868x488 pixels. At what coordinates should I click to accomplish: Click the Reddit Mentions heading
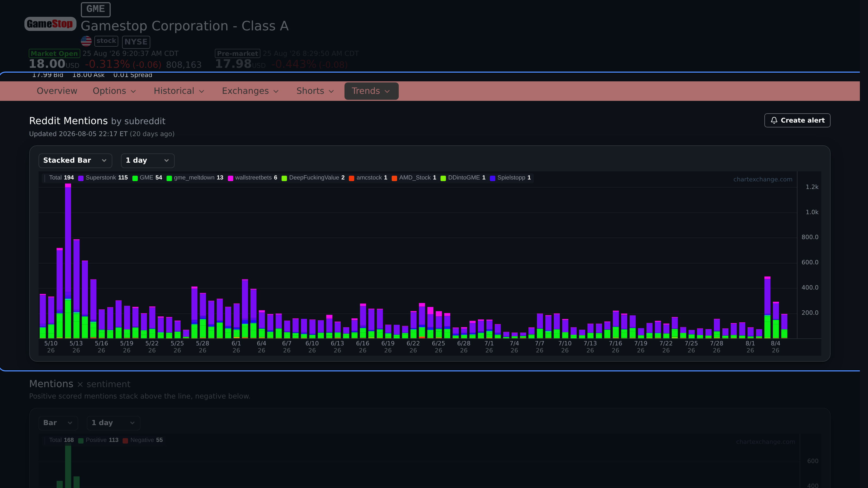(68, 121)
